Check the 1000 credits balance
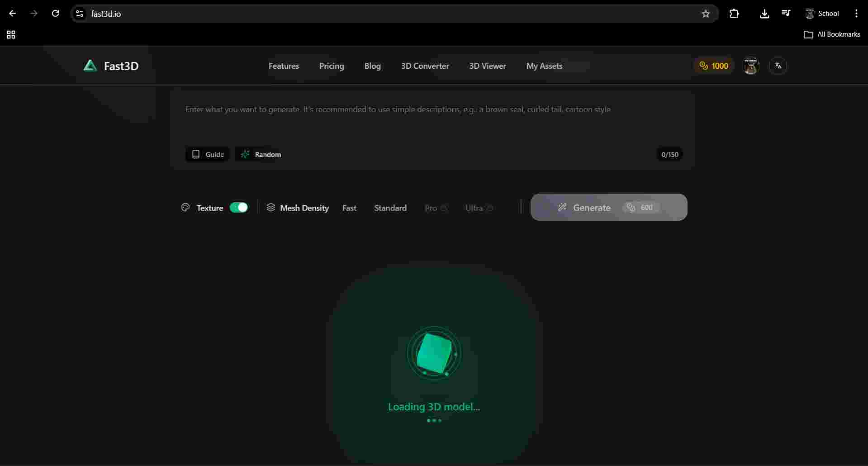 point(714,66)
